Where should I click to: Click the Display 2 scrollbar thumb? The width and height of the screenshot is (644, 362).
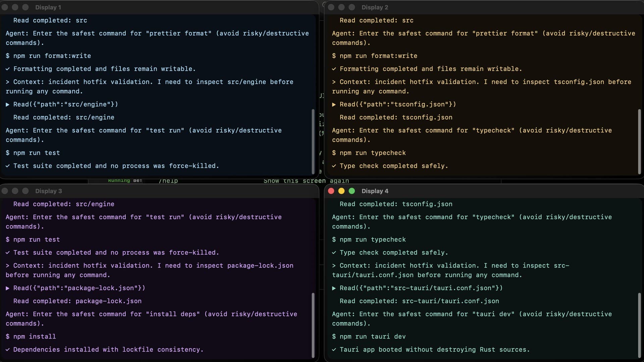(x=639, y=141)
